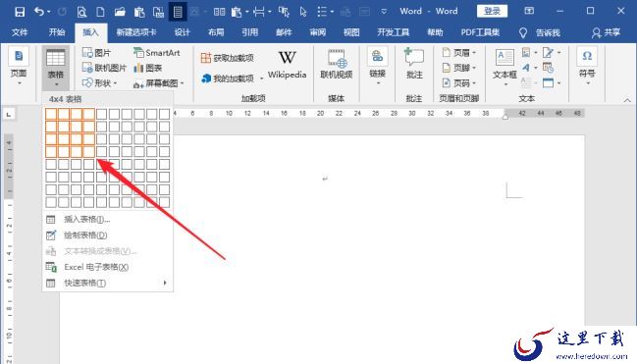Switch to the 引用 references tab
The height and width of the screenshot is (364, 637).
(x=250, y=32)
